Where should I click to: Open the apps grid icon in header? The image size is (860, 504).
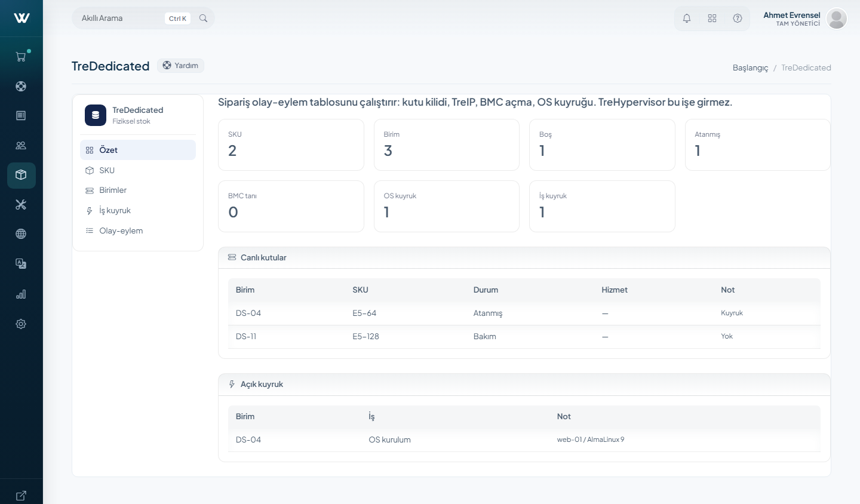[x=712, y=19]
